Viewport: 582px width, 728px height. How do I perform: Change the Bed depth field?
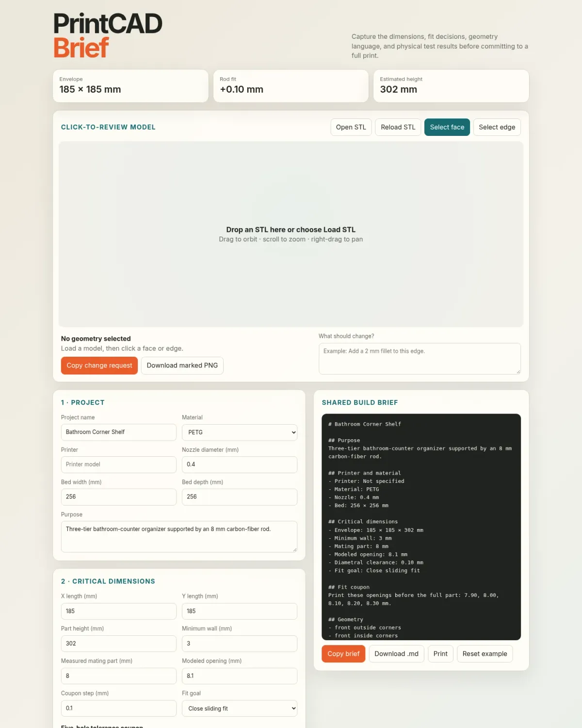pos(240,497)
